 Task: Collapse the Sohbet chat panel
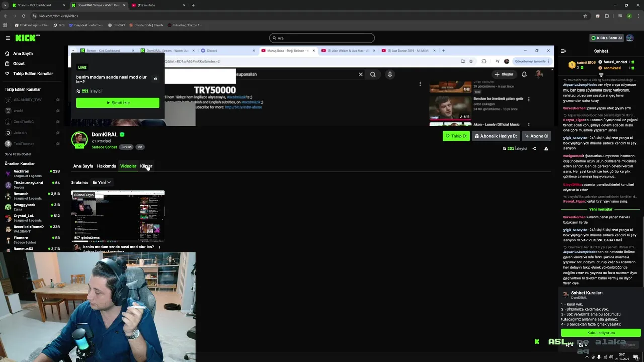pos(563,51)
